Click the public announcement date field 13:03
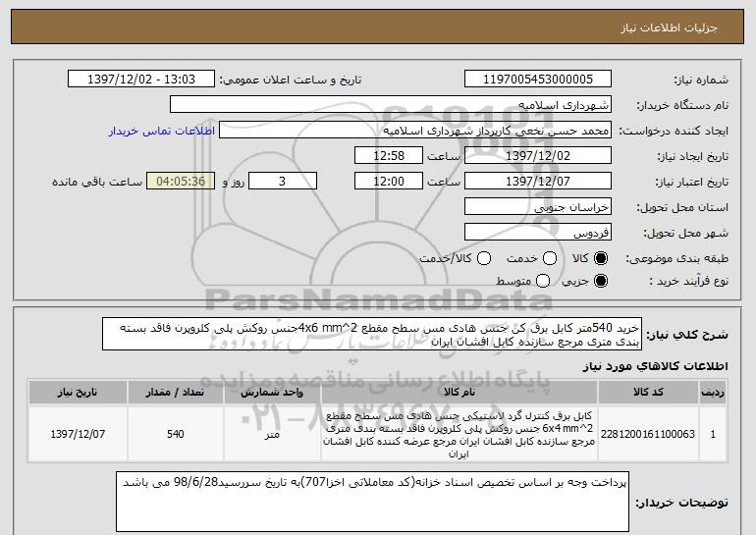The width and height of the screenshot is (756, 535). 141,80
